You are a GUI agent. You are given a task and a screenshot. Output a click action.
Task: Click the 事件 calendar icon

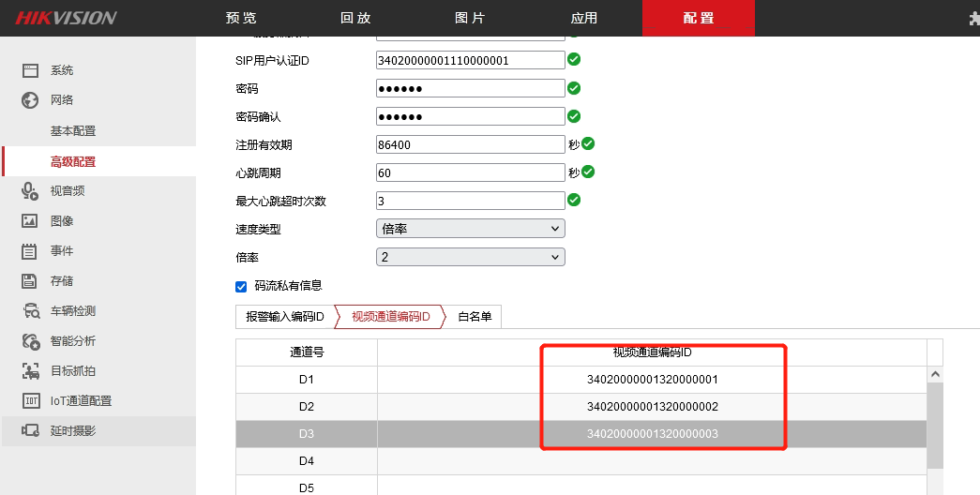click(29, 251)
